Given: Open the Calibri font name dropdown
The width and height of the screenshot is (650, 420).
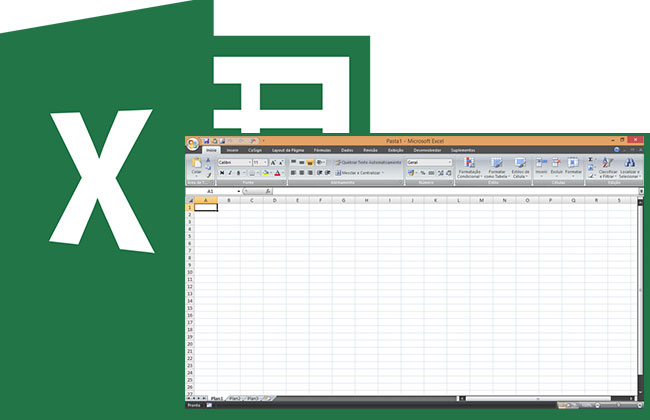Looking at the screenshot, I should 250,163.
